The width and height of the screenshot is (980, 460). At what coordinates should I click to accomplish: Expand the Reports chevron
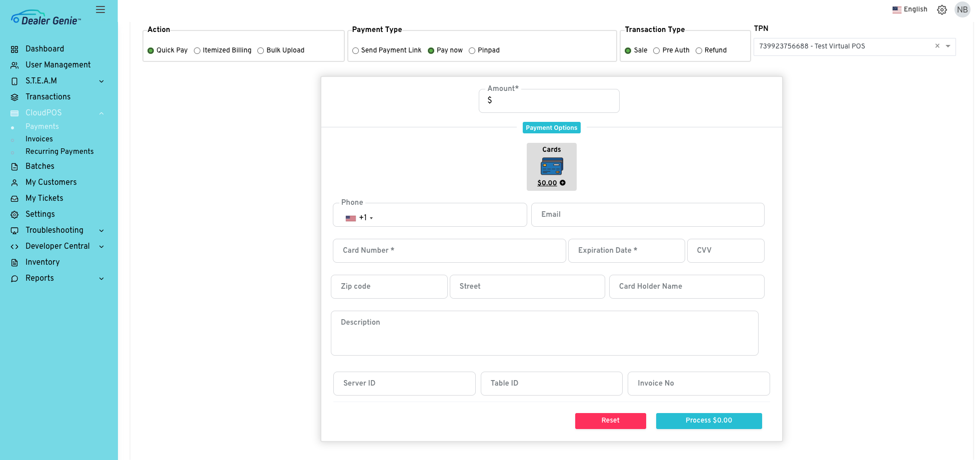[101, 279]
